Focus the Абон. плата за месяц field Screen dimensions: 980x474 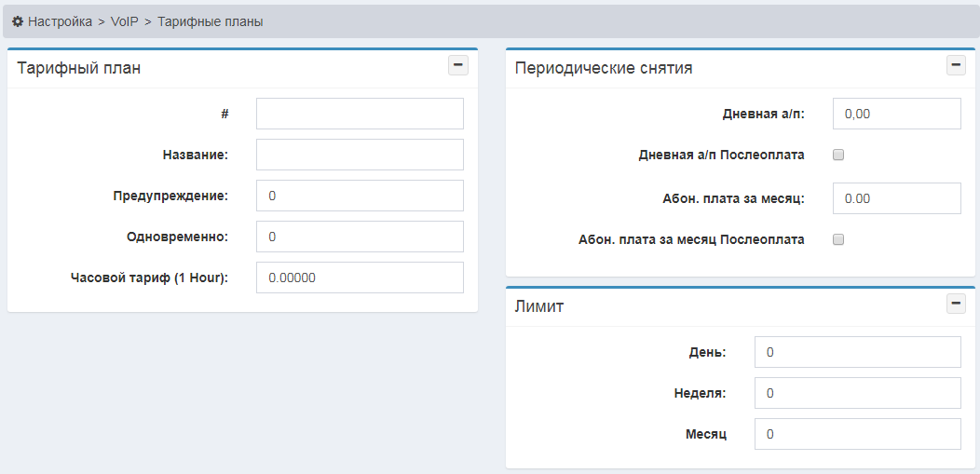[896, 198]
